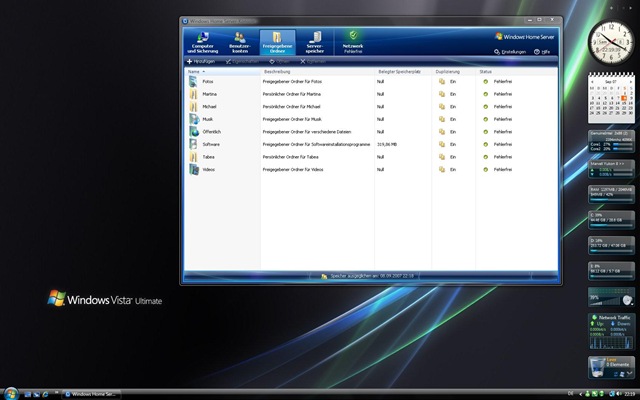Switch to the Benutzerkonten tab
The width and height of the screenshot is (640, 400).
pos(240,42)
